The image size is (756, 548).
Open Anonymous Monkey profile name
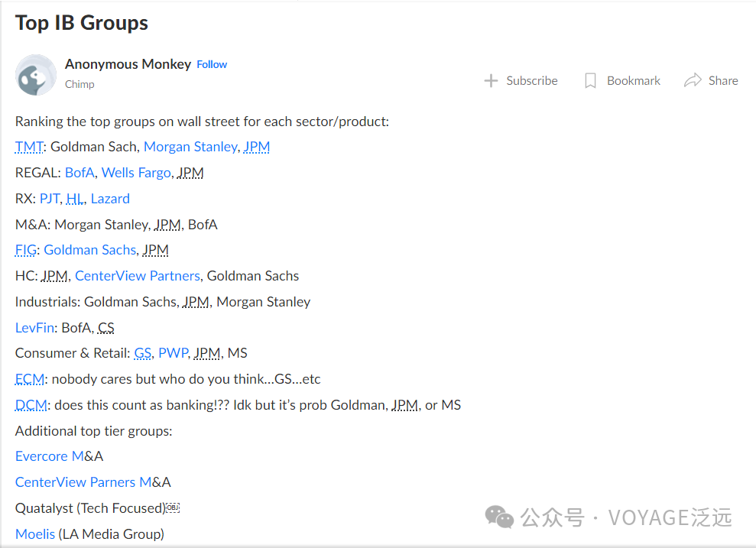128,64
